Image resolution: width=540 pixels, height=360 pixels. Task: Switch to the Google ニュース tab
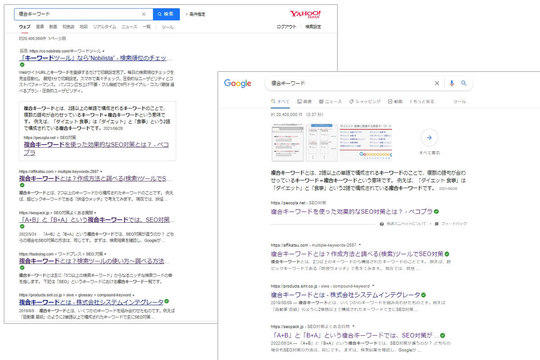tap(331, 102)
